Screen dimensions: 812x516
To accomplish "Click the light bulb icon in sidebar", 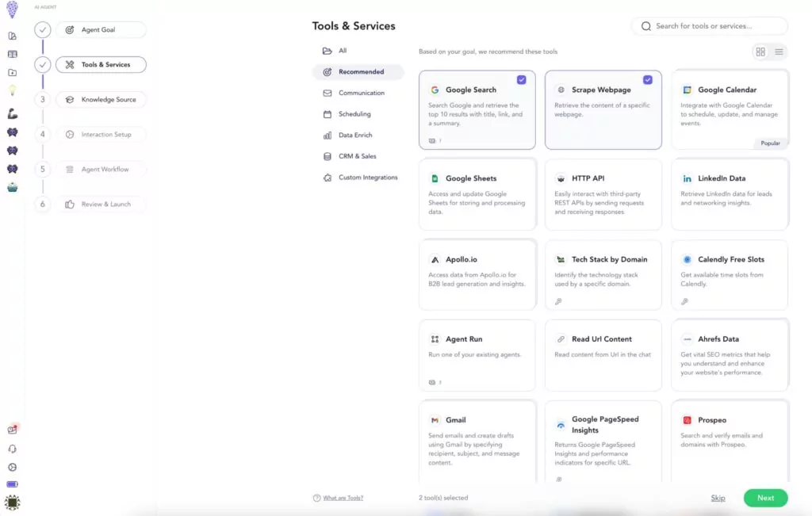I will [13, 90].
